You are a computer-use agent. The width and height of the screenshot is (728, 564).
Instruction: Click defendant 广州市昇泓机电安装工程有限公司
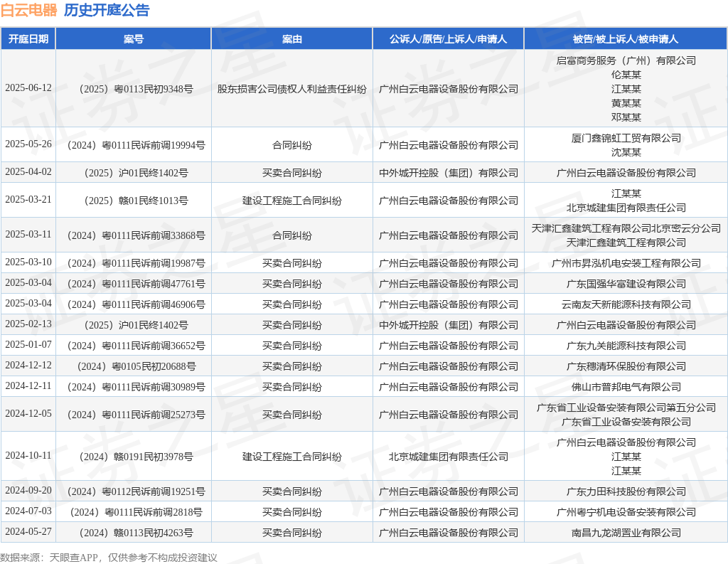(626, 263)
